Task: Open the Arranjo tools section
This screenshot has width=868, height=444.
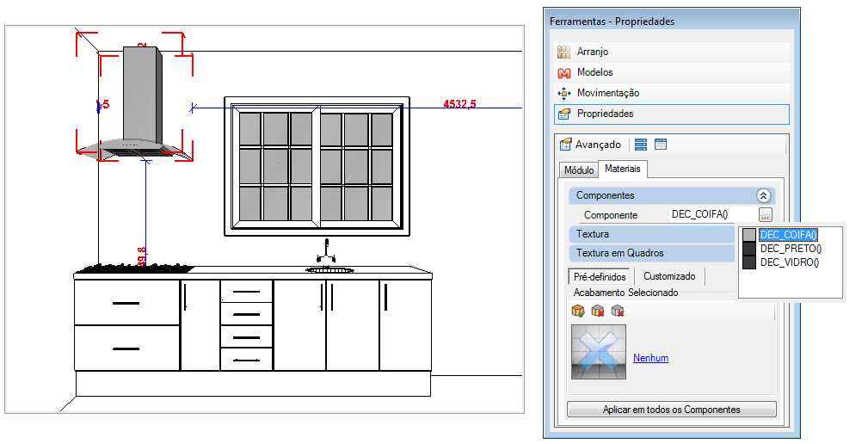Action: 672,52
